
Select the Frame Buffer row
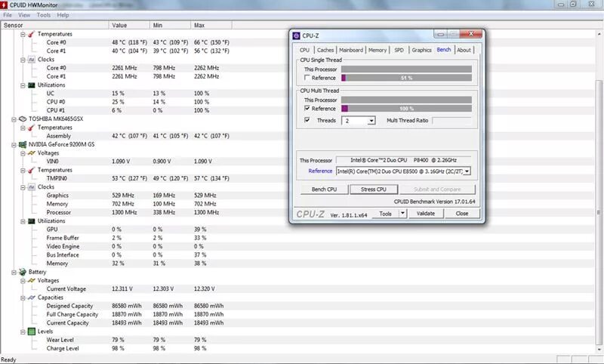tap(297, 238)
